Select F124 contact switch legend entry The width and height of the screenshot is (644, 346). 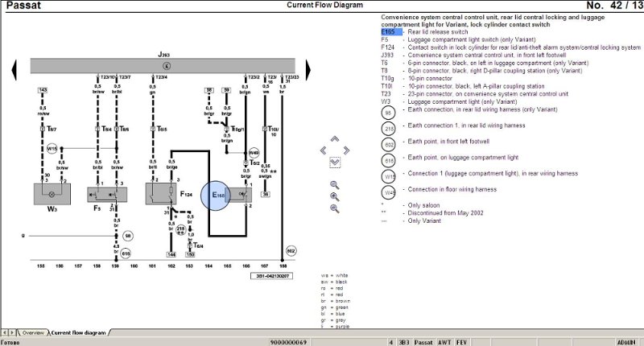pos(510,47)
